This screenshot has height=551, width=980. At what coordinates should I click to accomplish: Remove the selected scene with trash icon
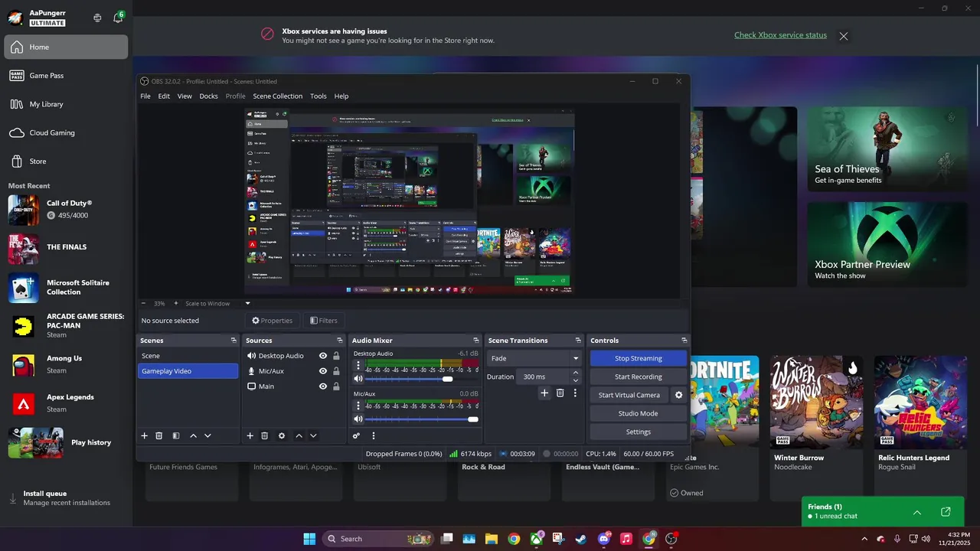coord(159,435)
